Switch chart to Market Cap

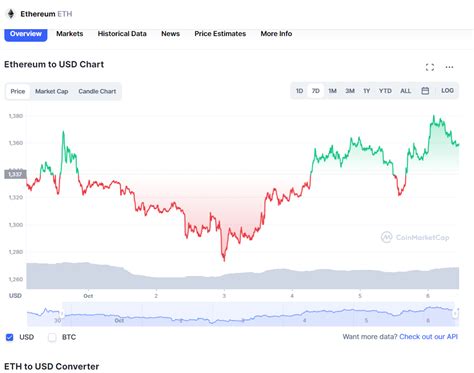(52, 91)
